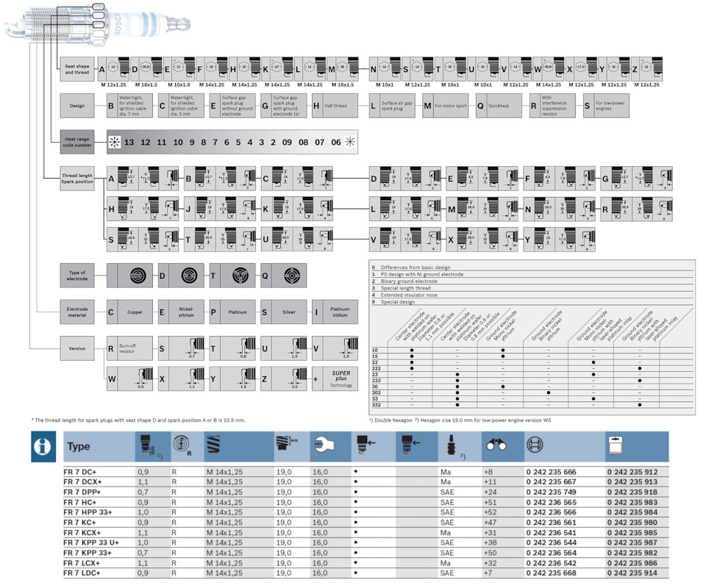This screenshot has width=706, height=588.
Task: Click the Heat range code number label
Action: pos(77,142)
